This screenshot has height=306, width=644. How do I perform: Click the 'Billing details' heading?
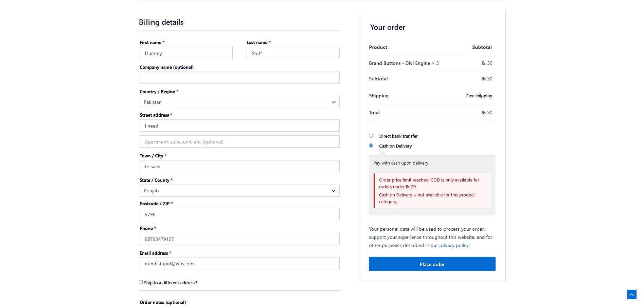(161, 22)
